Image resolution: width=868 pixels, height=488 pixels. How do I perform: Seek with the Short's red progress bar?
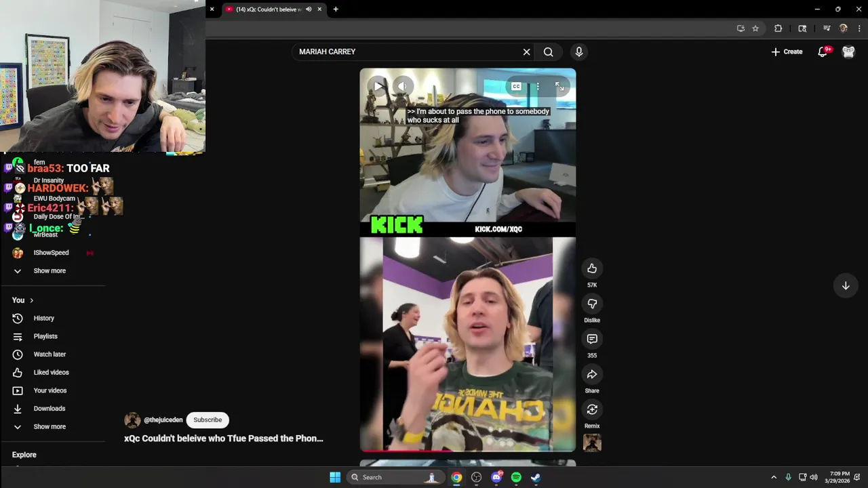tap(468, 450)
